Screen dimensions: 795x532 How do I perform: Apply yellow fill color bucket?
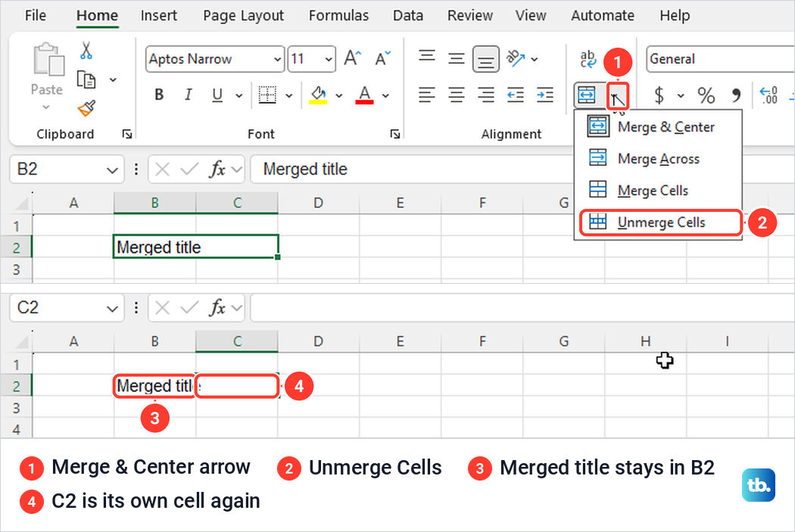(319, 95)
